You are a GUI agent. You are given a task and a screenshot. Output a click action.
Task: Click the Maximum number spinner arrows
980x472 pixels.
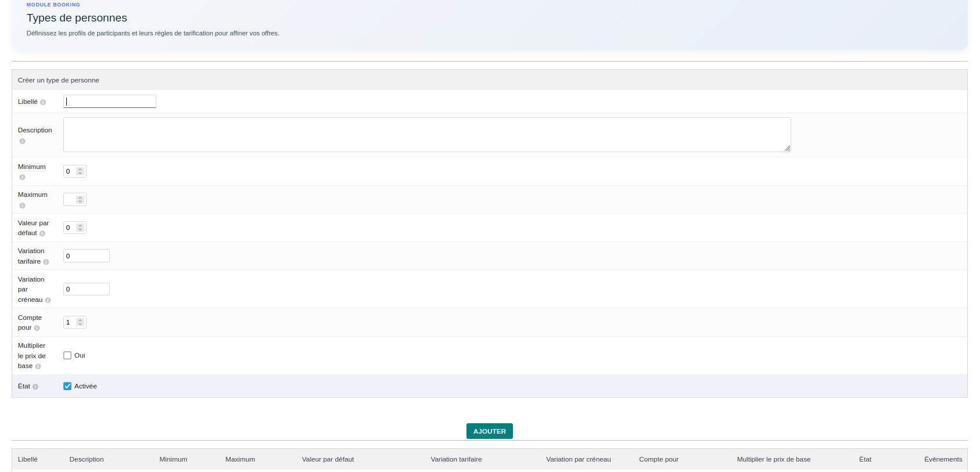(80, 200)
